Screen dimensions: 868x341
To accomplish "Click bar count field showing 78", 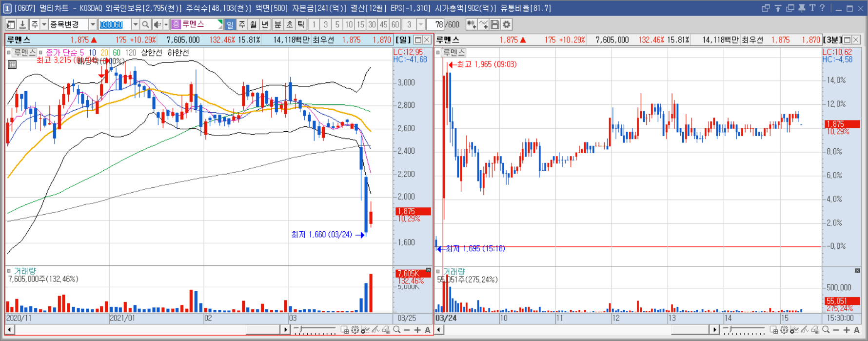I will point(435,24).
